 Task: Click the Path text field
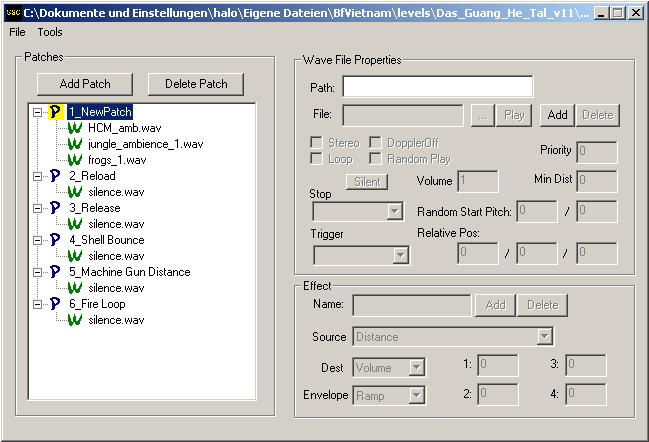point(437,87)
